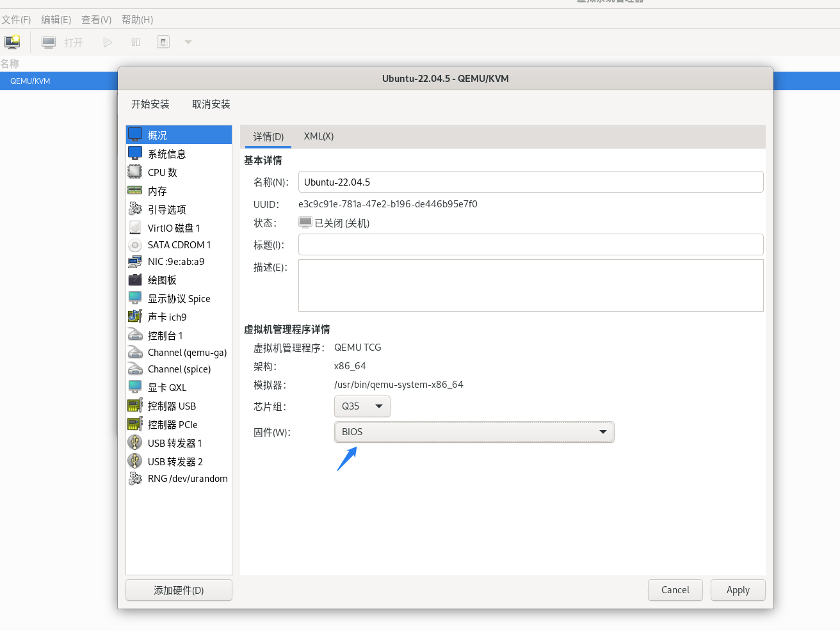Select 声卡 ich9 sound device
The image size is (840, 631).
pos(166,317)
